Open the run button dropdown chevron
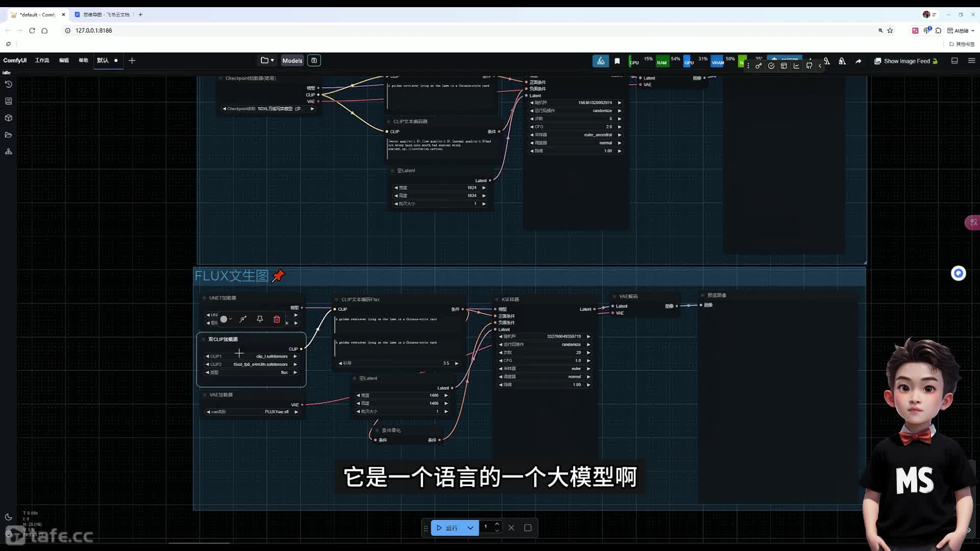Viewport: 980px width, 551px height. pyautogui.click(x=470, y=528)
